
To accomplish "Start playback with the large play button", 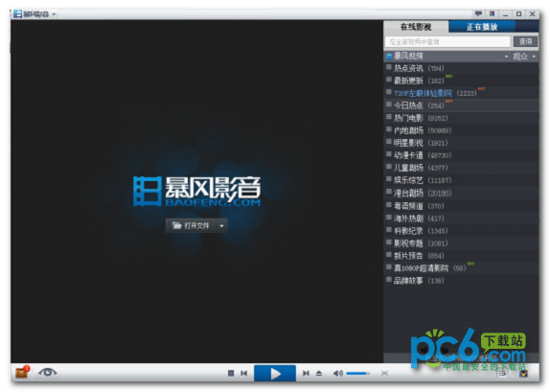I will [x=275, y=373].
